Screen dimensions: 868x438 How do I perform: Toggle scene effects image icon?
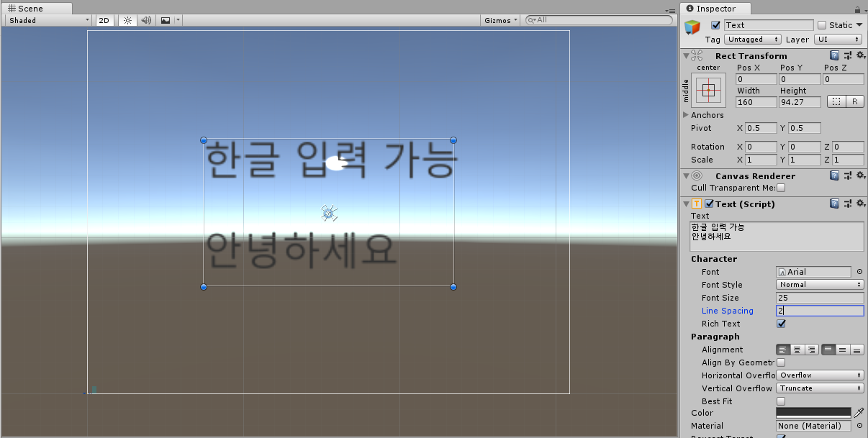pos(166,20)
